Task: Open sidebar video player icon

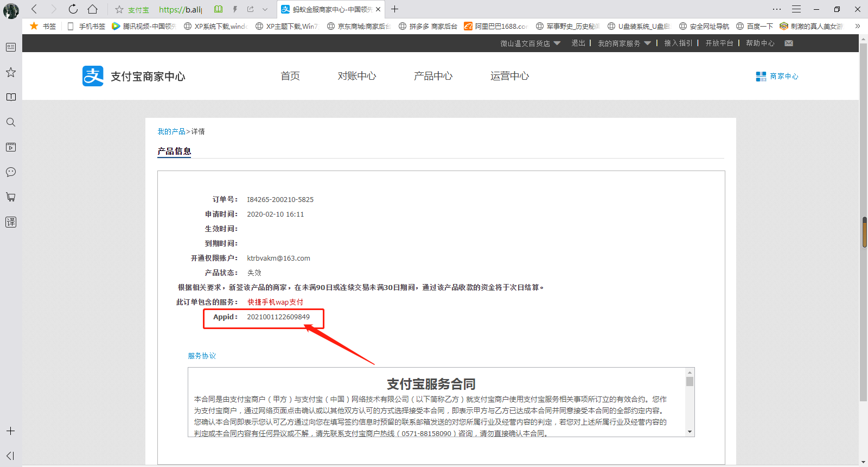Action: [11, 147]
